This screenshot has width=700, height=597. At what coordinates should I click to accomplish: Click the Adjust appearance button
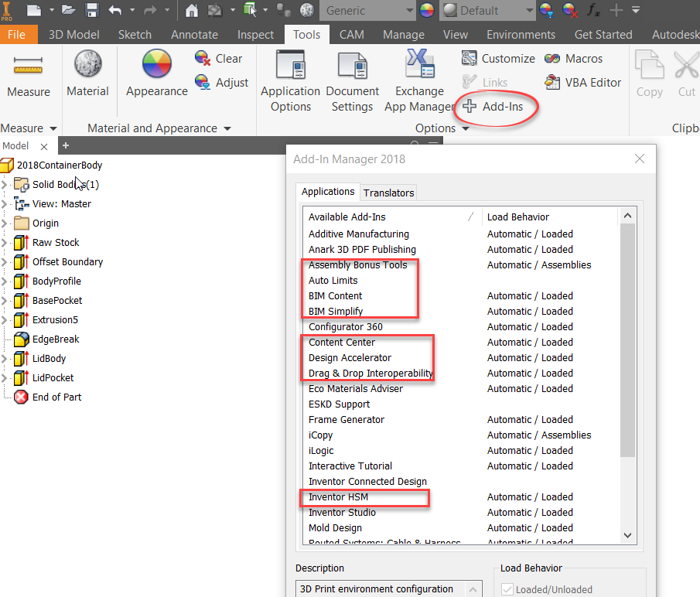click(x=222, y=82)
